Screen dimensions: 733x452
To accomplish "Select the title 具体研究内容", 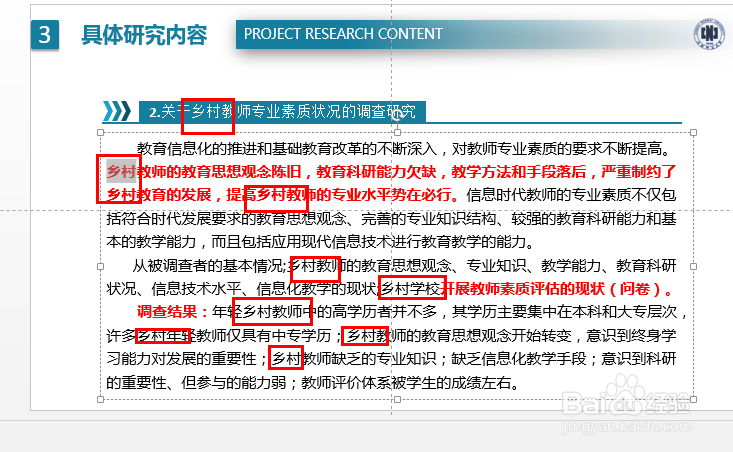I will click(x=144, y=35).
